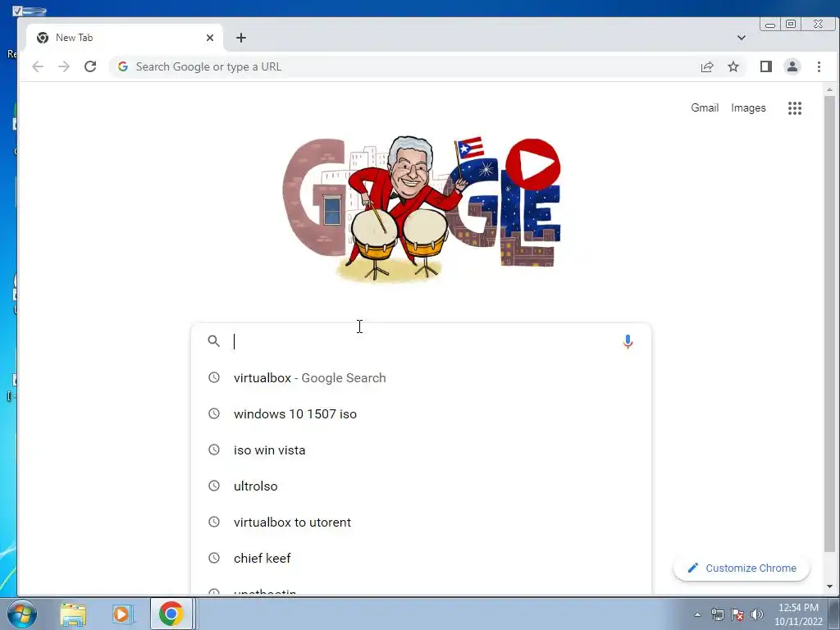Open the Google apps grid
Viewport: 840px width, 630px height.
click(795, 108)
